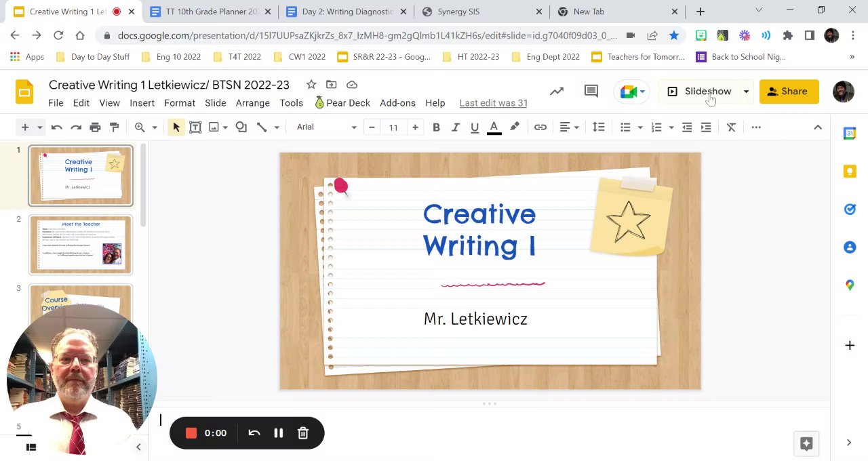868x461 pixels.
Task: Click the Shape tool icon
Action: 241,127
